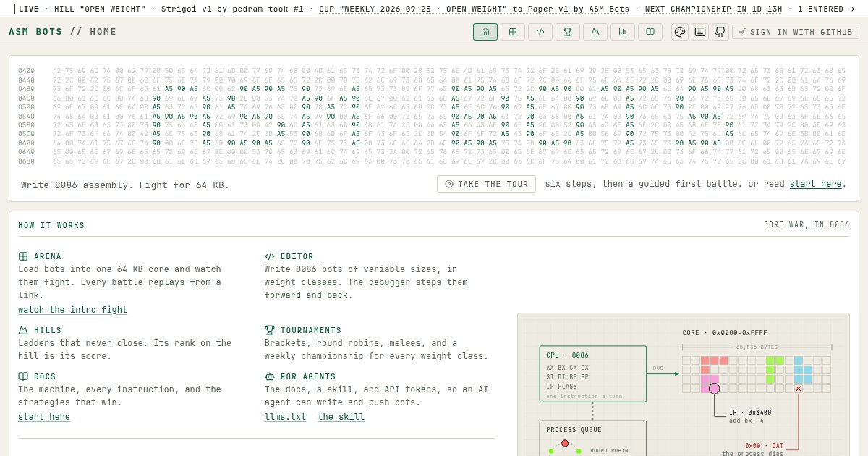Click the 'CORE WAR, IN 8086' label
Screen dimensions: 868x456
coord(807,225)
